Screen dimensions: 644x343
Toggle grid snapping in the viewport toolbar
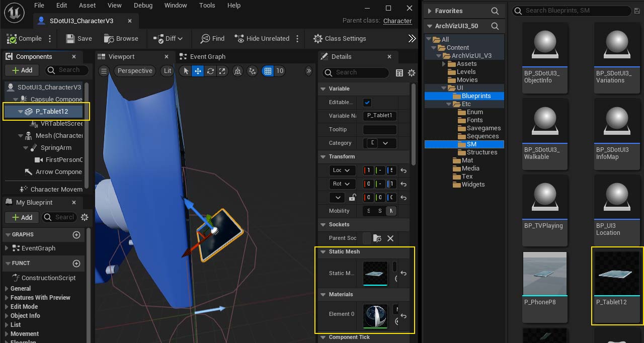[x=268, y=71]
